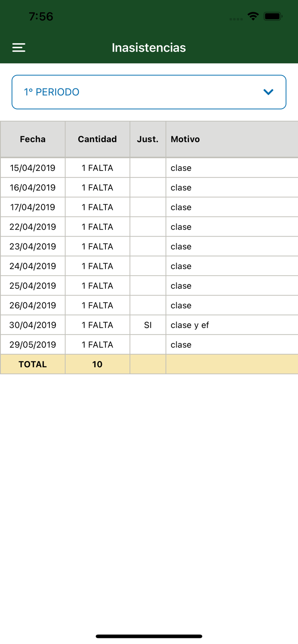Image resolution: width=298 pixels, height=644 pixels.
Task: Select the TOTAL summary row
Action: tap(32, 364)
